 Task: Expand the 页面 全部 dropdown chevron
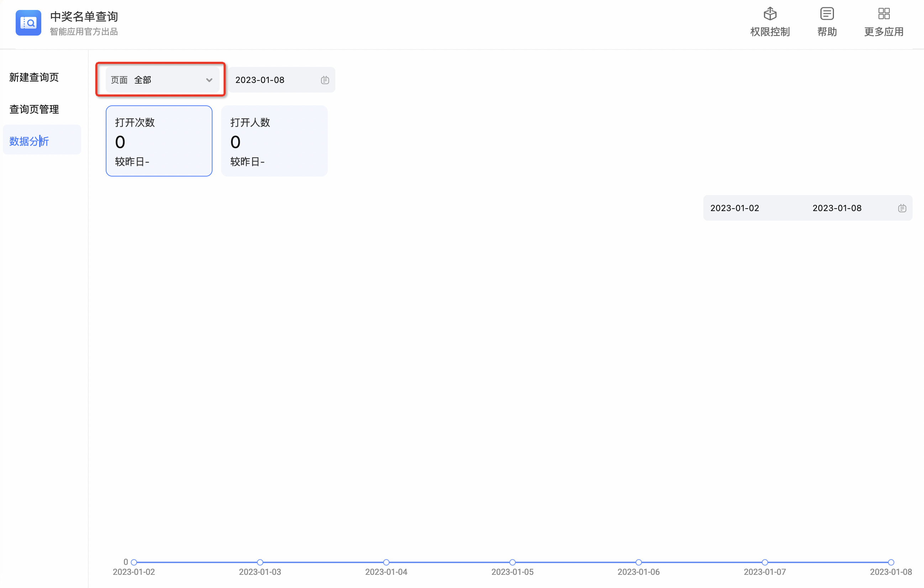[x=209, y=80]
